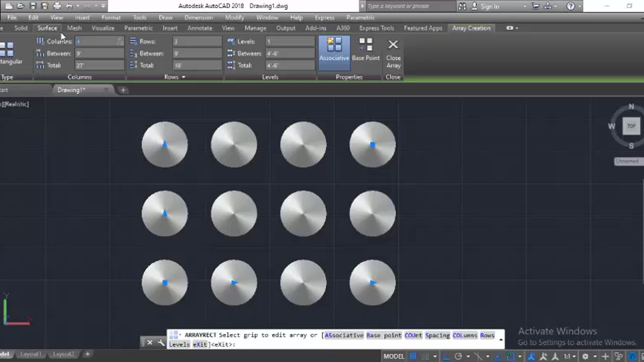Image resolution: width=644 pixels, height=362 pixels.
Task: Click the search binoculars icon
Action: click(462, 6)
